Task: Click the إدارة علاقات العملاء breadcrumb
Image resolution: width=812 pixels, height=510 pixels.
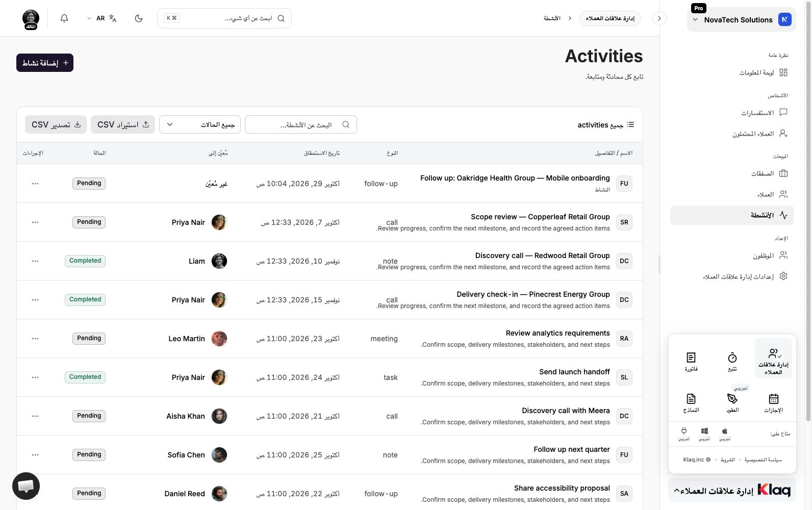Action: [x=610, y=18]
